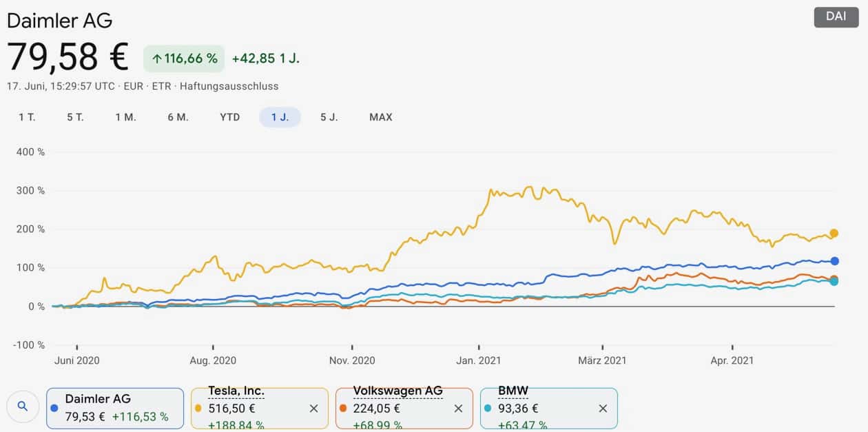Click the 400 % axis label
Screen dimensions: 868x432
[30, 152]
